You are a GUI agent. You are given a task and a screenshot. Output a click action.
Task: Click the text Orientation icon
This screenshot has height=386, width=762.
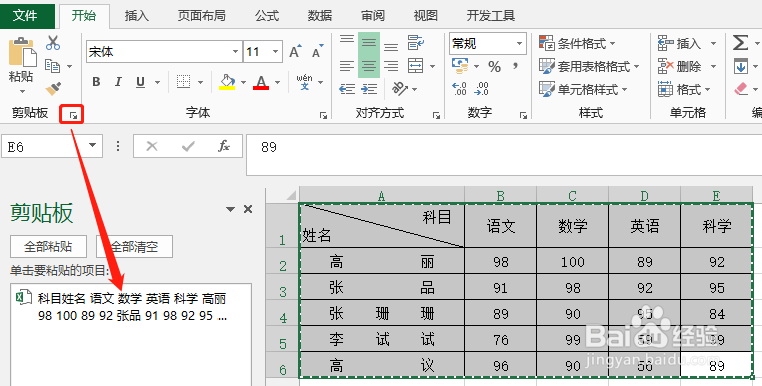coord(399,88)
